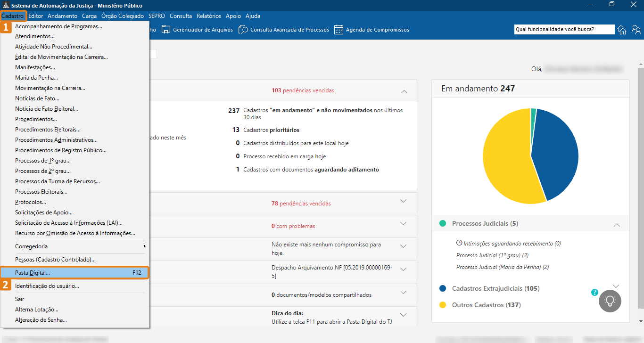Select Procedimentos Eleitorais menu entry
Viewport: 644px width, 343px height.
[75, 130]
